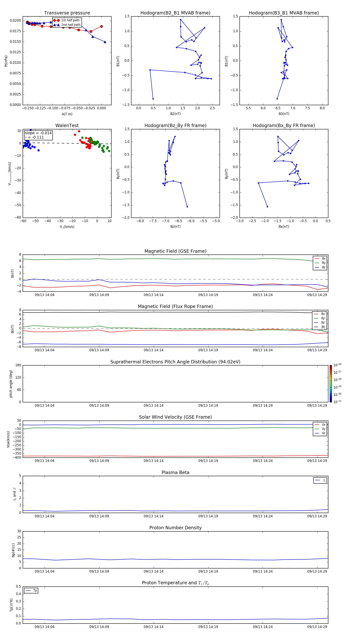Click the "Pt(nPa)" y-axis label
Screen dimensions: 351x644
6,61
